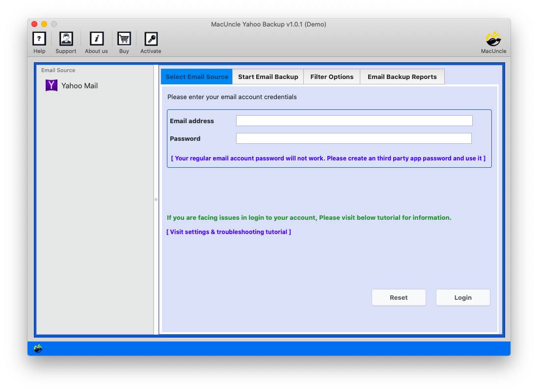Open the Help section from the toolbar
The width and height of the screenshot is (538, 392).
(x=39, y=42)
